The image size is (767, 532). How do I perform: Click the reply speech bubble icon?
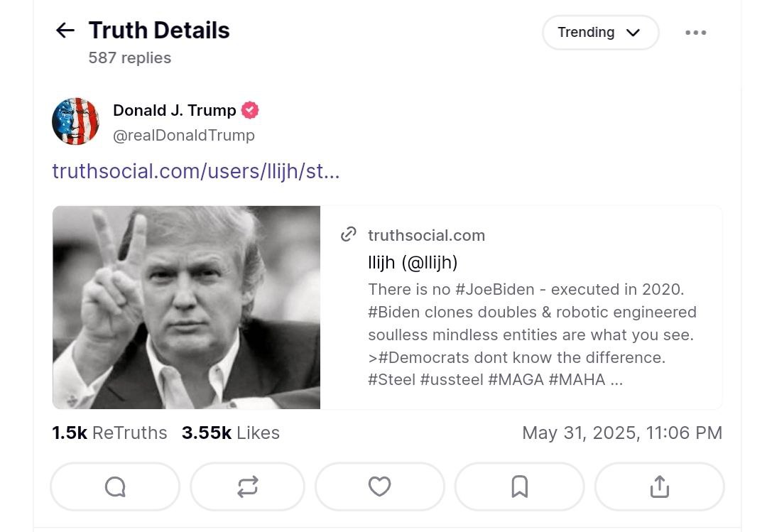pyautogui.click(x=116, y=487)
